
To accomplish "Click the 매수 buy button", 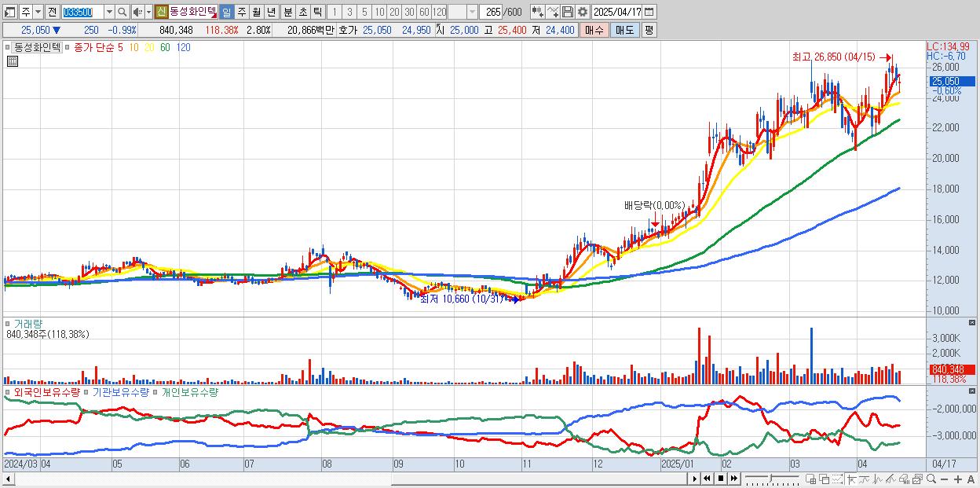I will (594, 30).
